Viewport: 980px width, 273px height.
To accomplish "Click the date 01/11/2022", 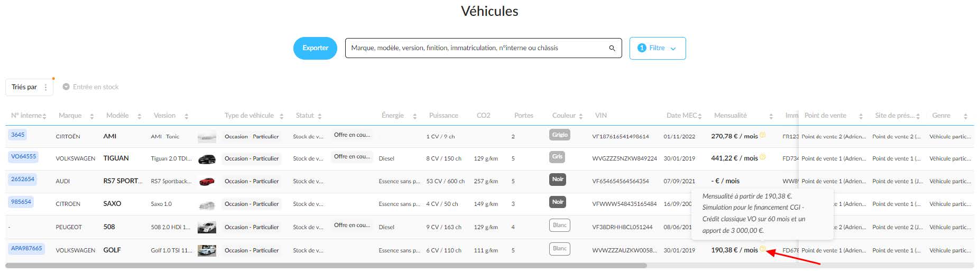I will [679, 136].
